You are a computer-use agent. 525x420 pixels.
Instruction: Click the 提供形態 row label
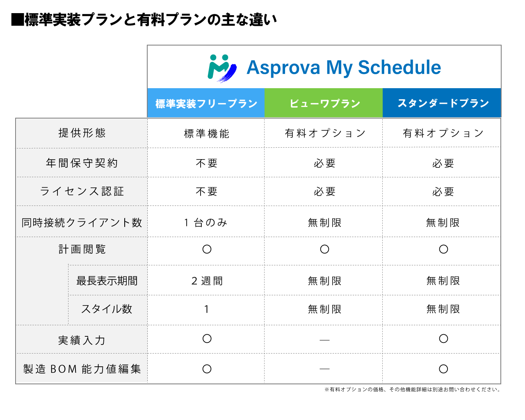pyautogui.click(x=82, y=133)
